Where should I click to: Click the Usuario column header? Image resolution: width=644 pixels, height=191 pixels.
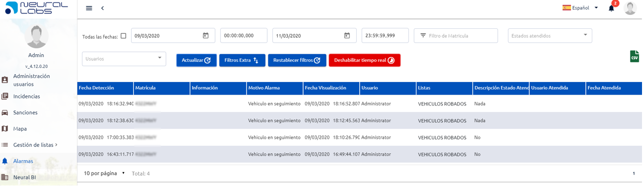tap(388, 88)
